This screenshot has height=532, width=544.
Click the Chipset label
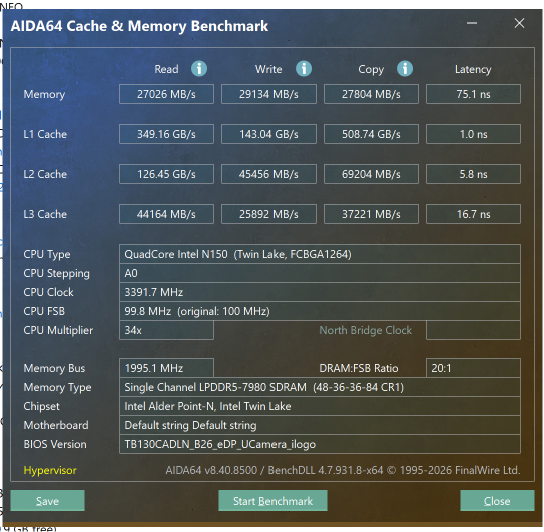(x=41, y=406)
